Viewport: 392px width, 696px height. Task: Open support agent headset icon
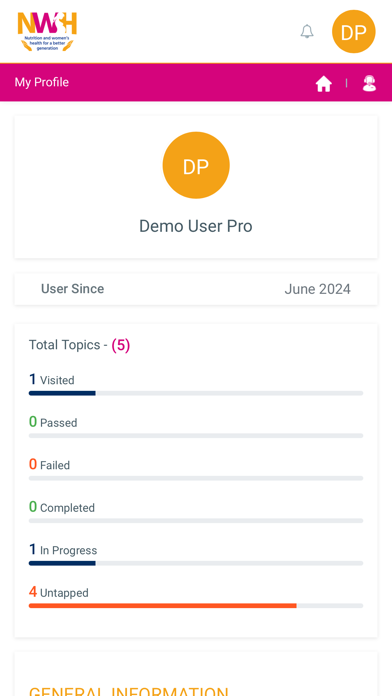tap(369, 83)
